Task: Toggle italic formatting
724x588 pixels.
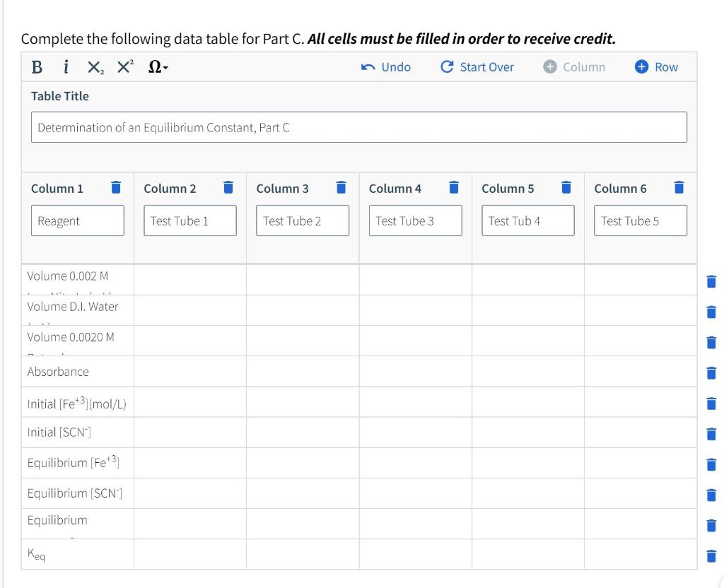Action: coord(66,67)
